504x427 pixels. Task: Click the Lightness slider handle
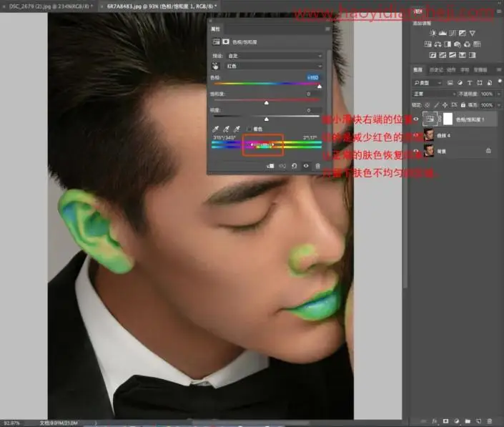(x=266, y=119)
